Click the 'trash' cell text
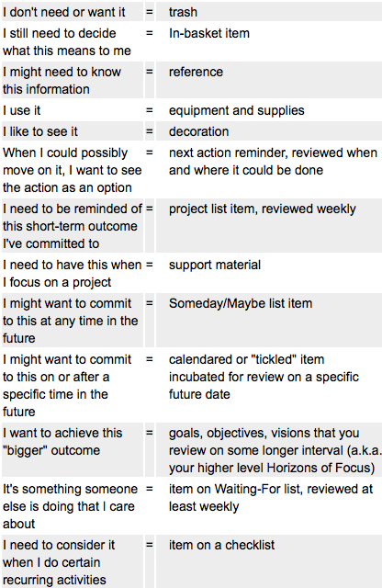This screenshot has width=382, height=588. (x=183, y=12)
